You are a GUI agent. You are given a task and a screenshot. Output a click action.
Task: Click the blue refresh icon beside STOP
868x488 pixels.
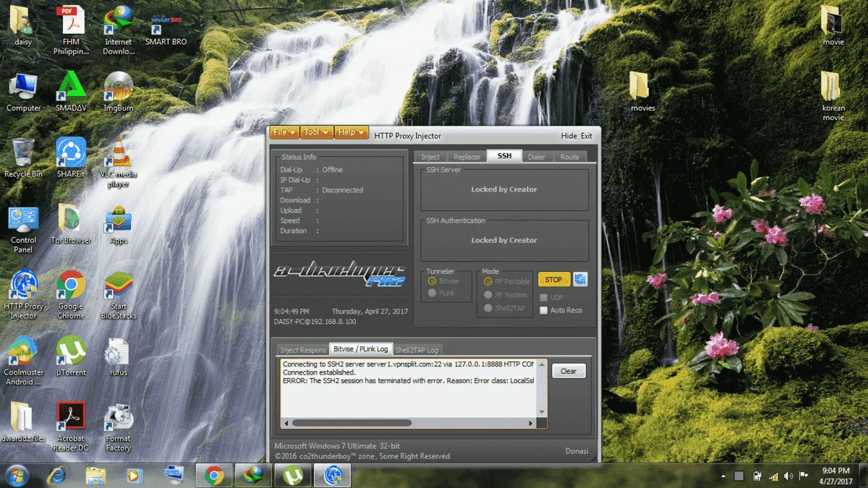coord(580,280)
